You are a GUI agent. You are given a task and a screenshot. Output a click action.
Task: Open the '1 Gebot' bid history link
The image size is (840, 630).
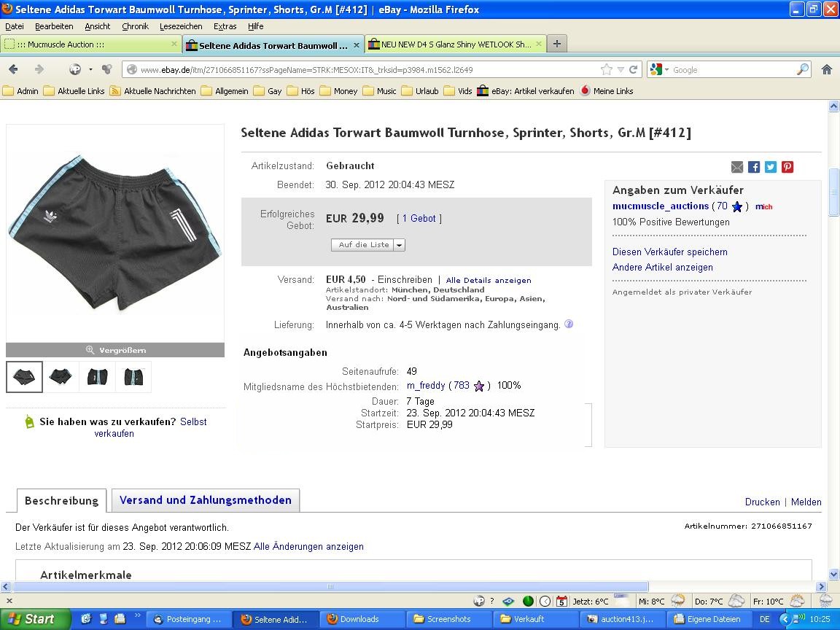419,218
